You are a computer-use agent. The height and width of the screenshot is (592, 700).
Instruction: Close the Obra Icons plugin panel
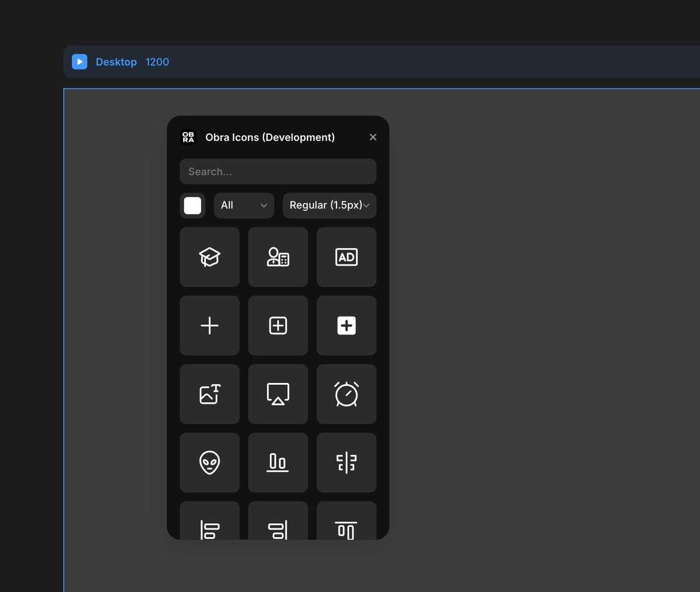[x=373, y=137]
